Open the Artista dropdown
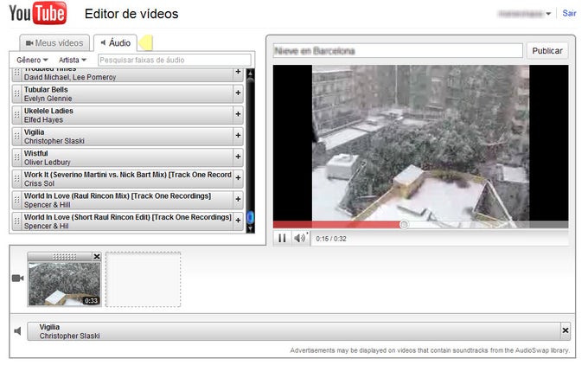 [73, 60]
